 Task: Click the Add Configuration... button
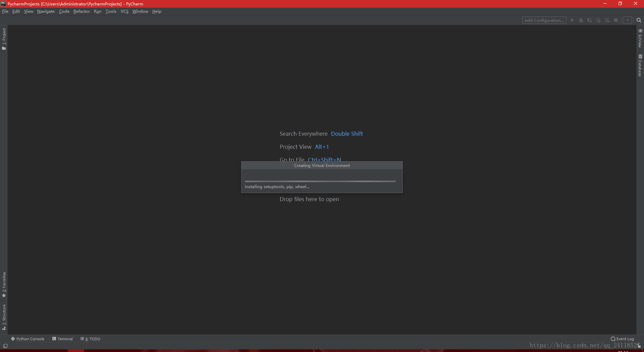point(544,20)
